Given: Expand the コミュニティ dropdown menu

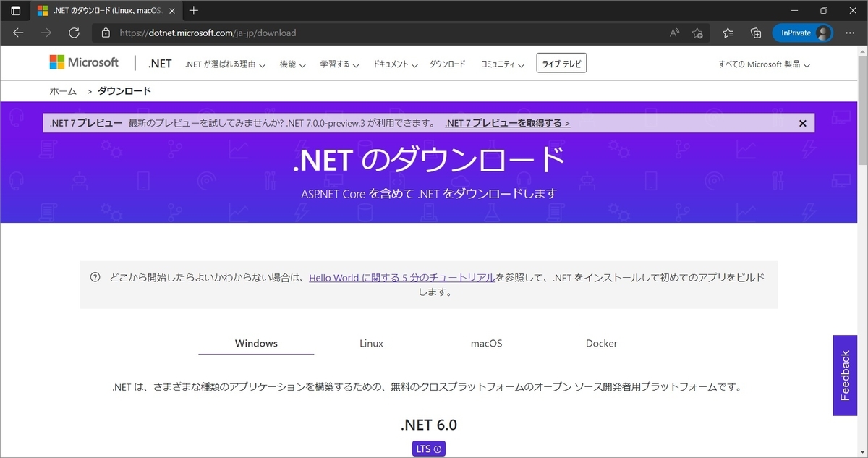Looking at the screenshot, I should pyautogui.click(x=503, y=64).
